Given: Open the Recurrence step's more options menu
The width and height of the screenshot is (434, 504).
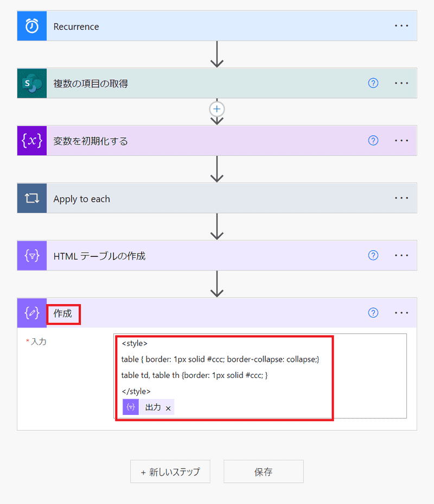Looking at the screenshot, I should point(401,26).
